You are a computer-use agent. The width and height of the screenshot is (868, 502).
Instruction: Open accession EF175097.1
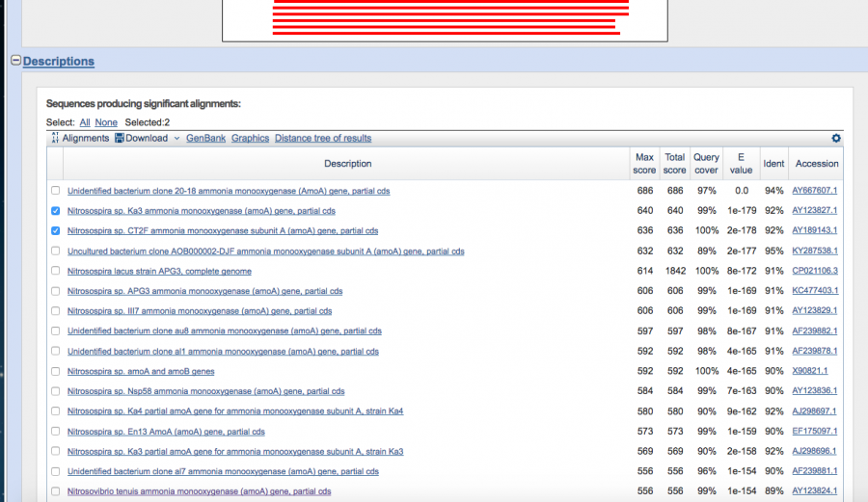click(x=814, y=431)
